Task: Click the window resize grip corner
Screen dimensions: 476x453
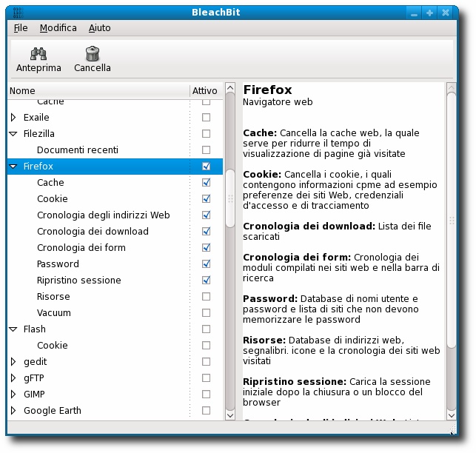Action: (452, 429)
